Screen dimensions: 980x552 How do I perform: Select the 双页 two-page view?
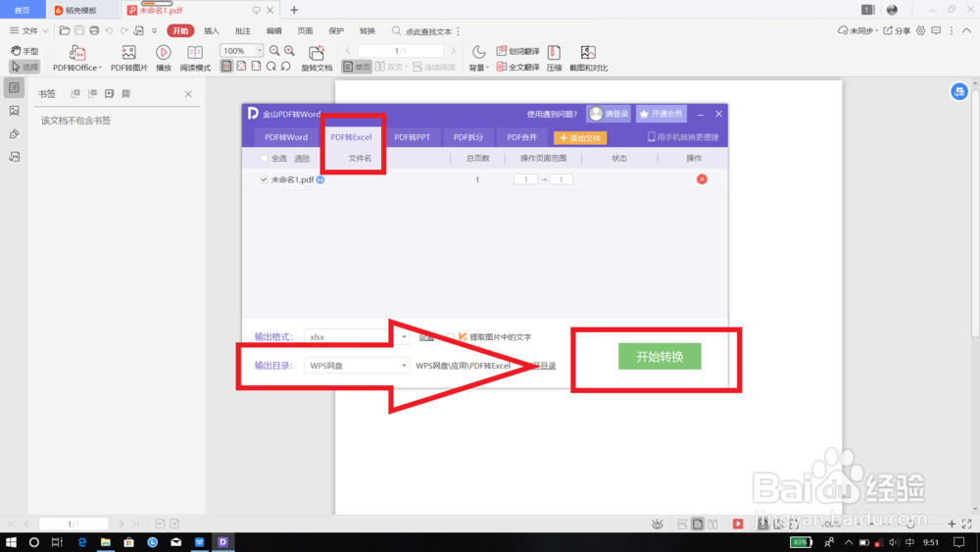click(391, 67)
